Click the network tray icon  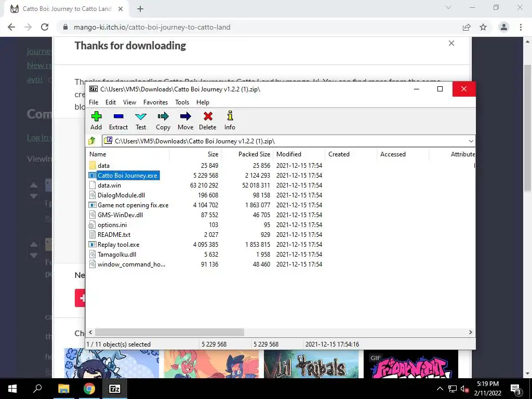(453, 389)
